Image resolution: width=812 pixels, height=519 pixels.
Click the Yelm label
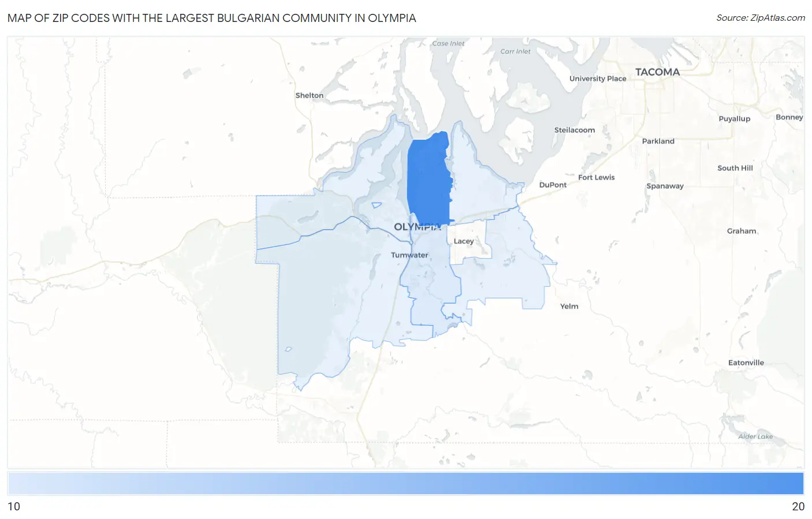[569, 307]
